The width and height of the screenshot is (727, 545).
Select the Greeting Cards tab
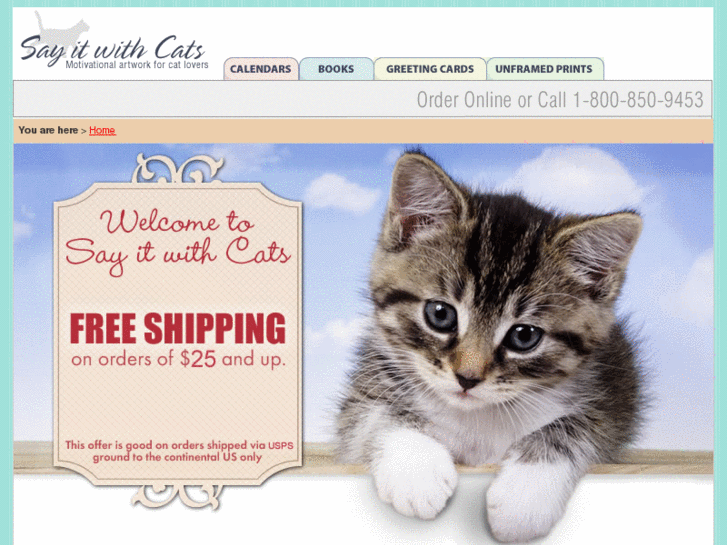click(x=430, y=69)
